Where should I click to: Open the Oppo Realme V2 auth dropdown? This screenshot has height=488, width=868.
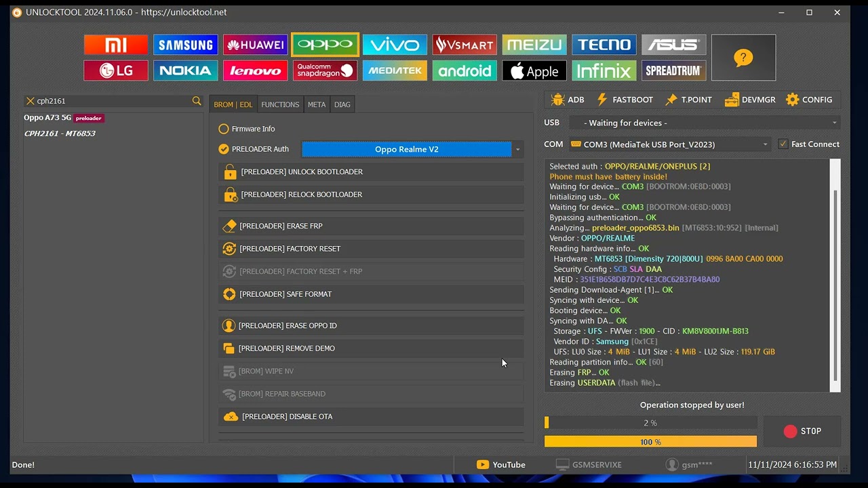517,149
